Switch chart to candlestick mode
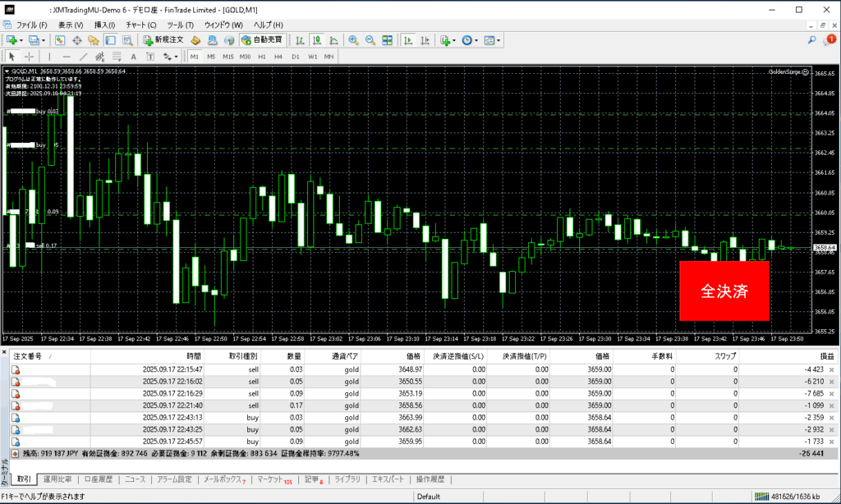Viewport: 841px width, 504px height. coord(317,39)
